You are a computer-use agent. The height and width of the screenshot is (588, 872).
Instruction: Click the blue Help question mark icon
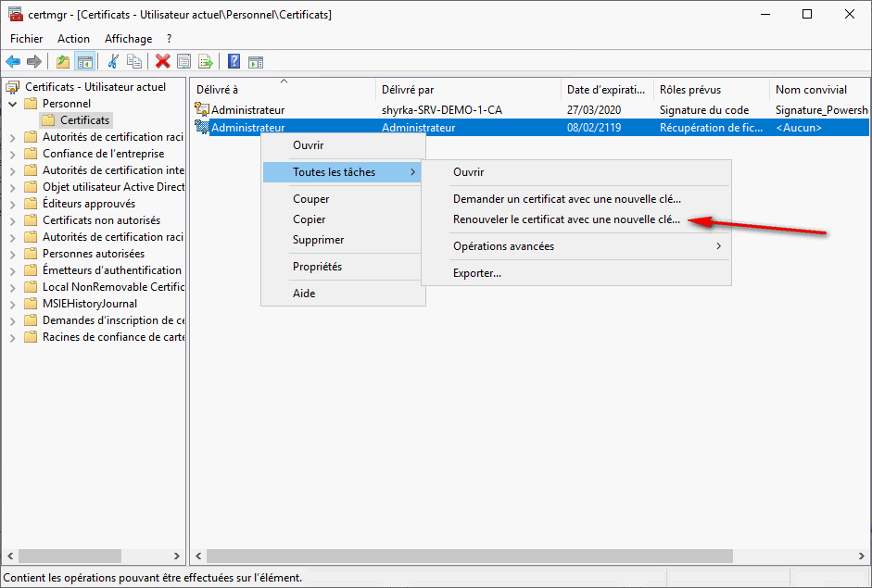click(234, 62)
